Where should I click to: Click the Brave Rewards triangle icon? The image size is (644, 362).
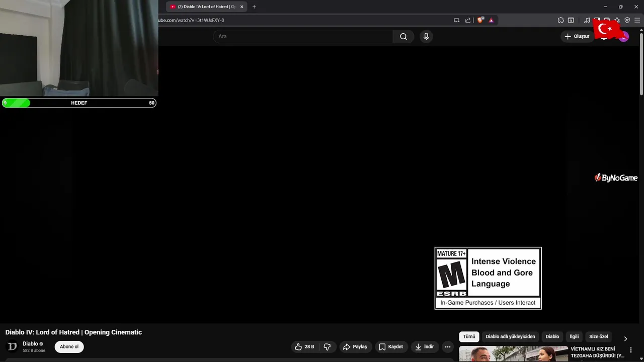point(491,20)
